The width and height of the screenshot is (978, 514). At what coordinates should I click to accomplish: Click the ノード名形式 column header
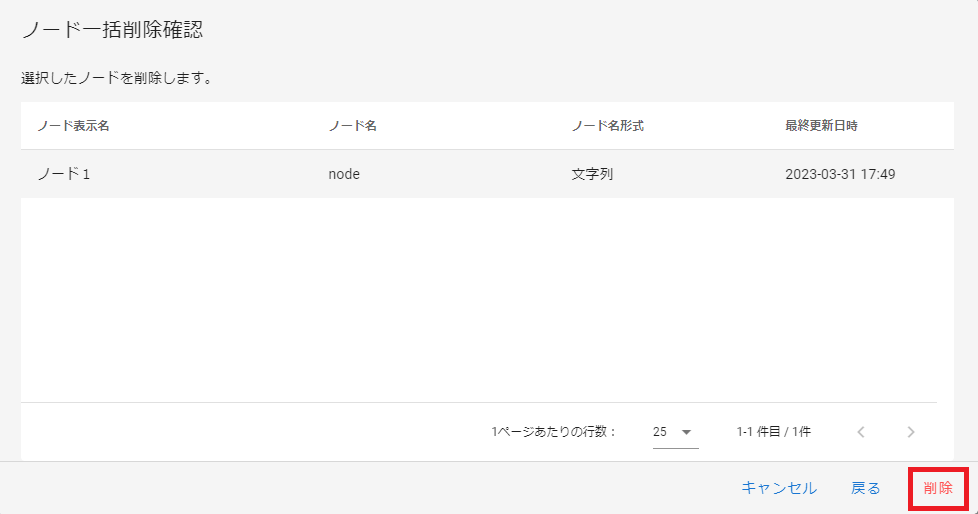coord(606,126)
